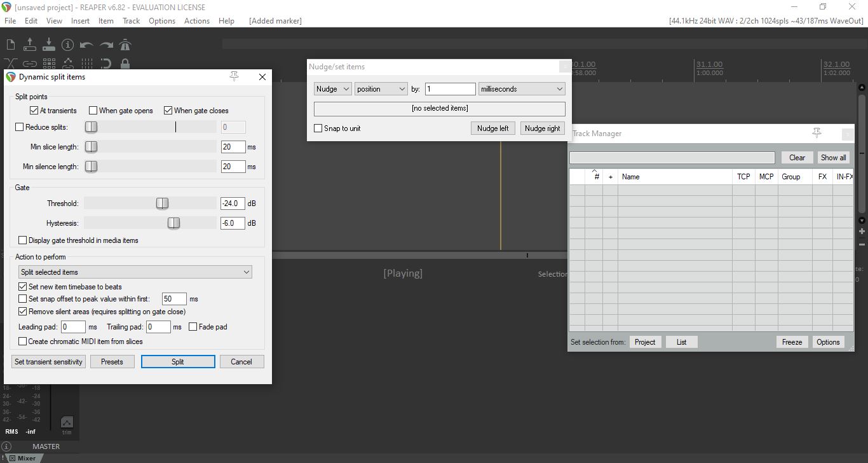This screenshot has height=463, width=868.
Task: Open the Split selected items dropdown
Action: coord(135,272)
